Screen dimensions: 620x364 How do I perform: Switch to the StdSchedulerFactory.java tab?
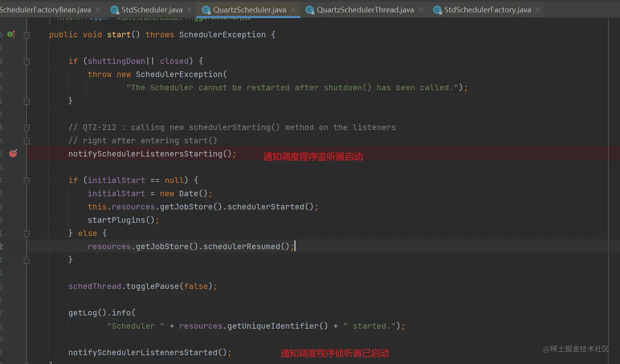click(488, 10)
